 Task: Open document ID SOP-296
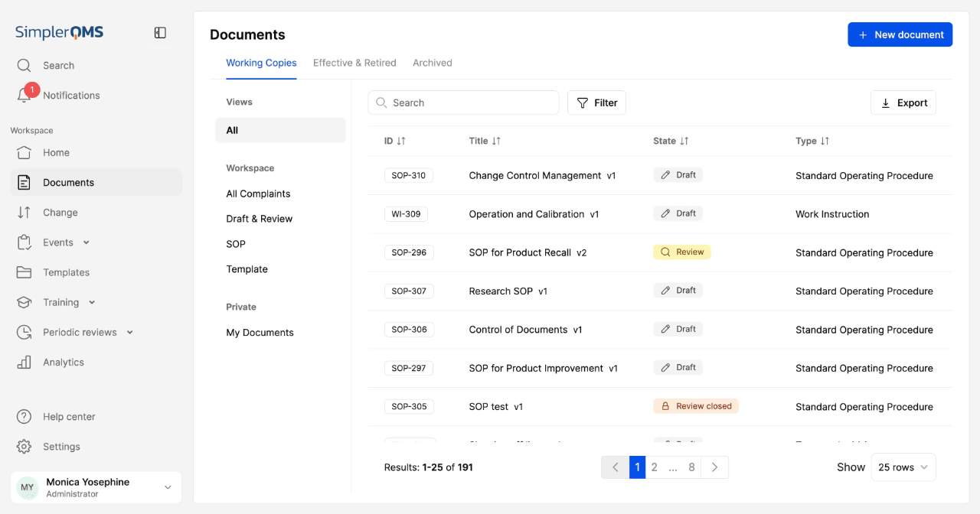[409, 252]
